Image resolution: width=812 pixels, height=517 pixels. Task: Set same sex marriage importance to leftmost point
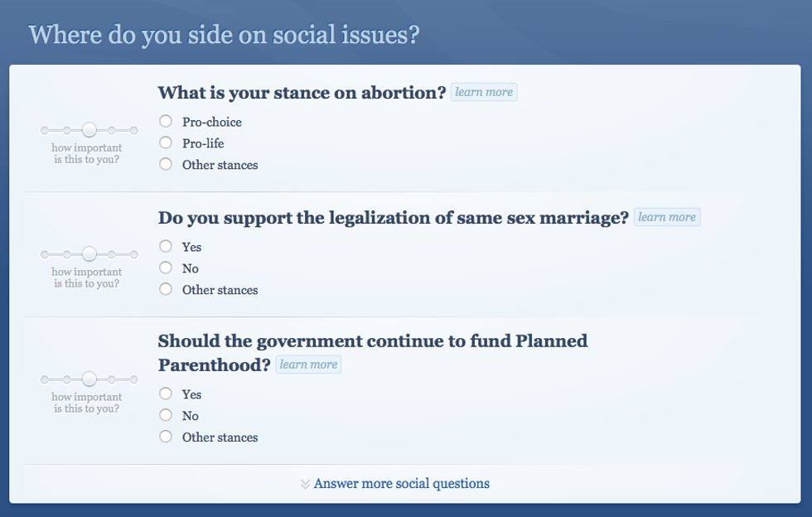point(45,255)
